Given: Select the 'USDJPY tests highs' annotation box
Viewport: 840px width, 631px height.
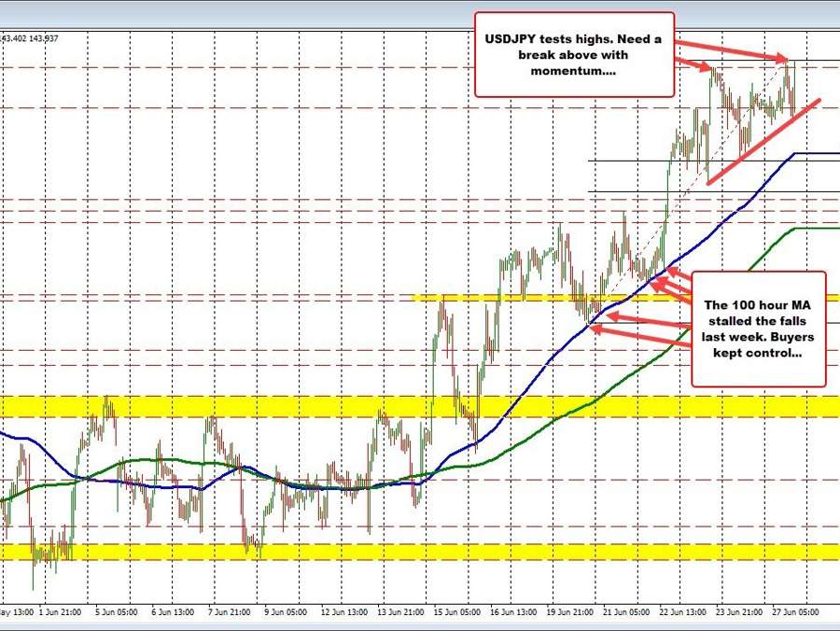Looking at the screenshot, I should pos(574,54).
